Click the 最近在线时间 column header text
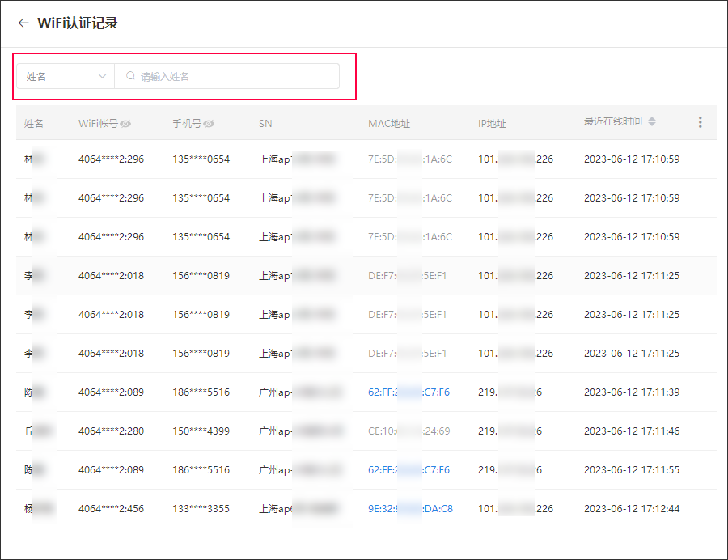Viewport: 728px width, 560px height. [x=612, y=121]
